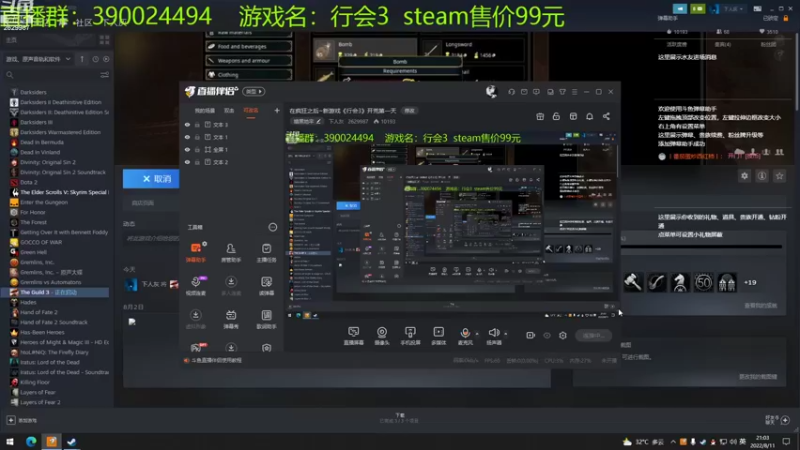The width and height of the screenshot is (800, 450).
Task: Click the star icon in danmaku assistant panel
Action: click(779, 176)
